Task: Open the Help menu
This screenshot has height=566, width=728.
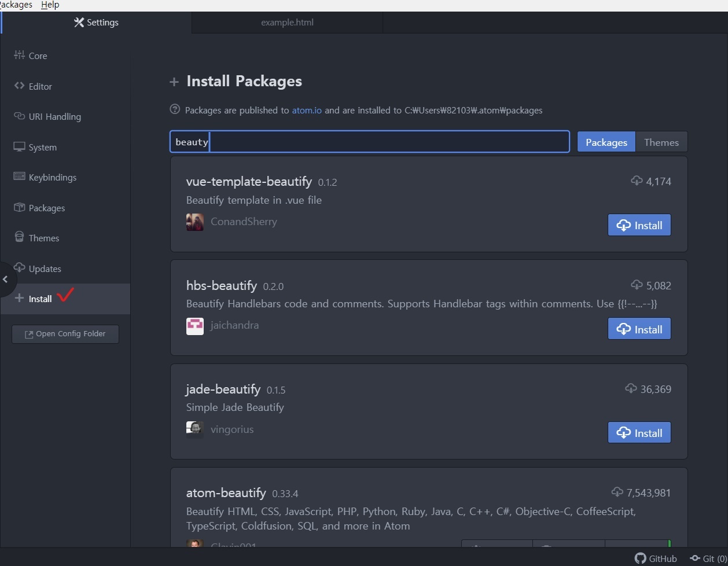Action: pos(50,5)
